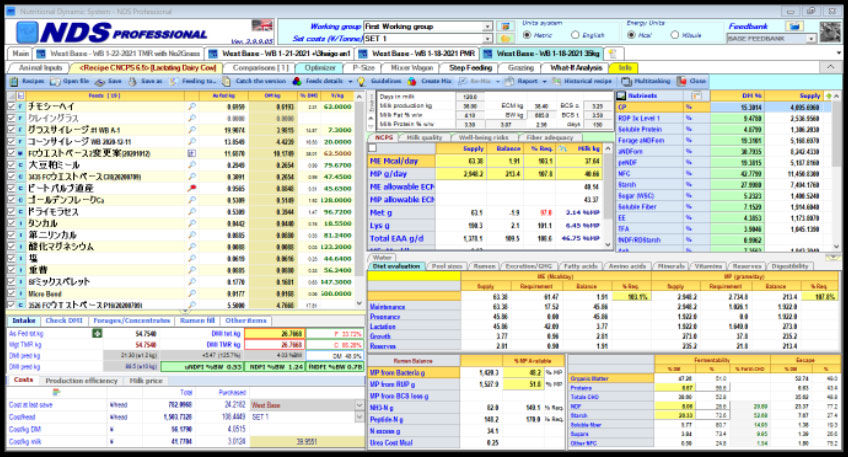Select the Mcal energy radio button

coord(631,35)
